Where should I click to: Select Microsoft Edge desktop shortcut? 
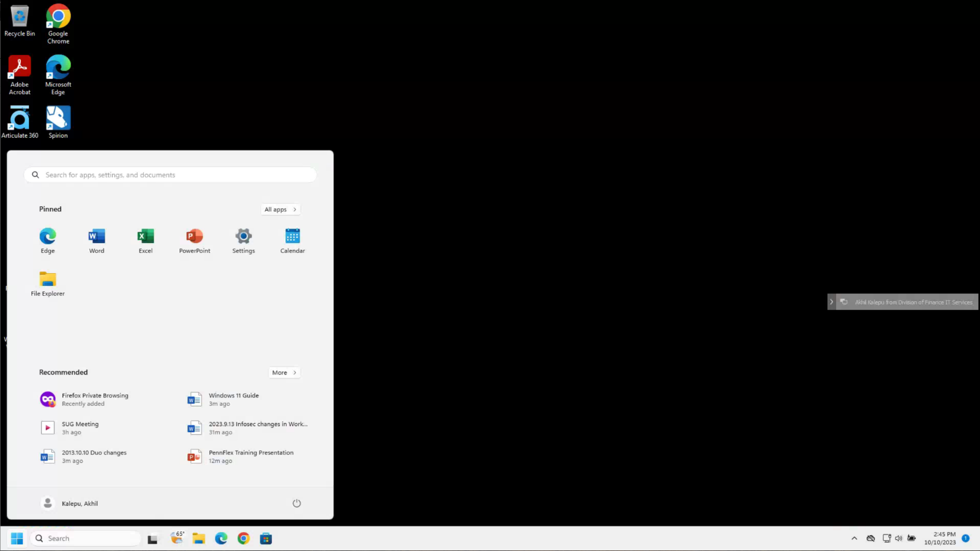(58, 75)
